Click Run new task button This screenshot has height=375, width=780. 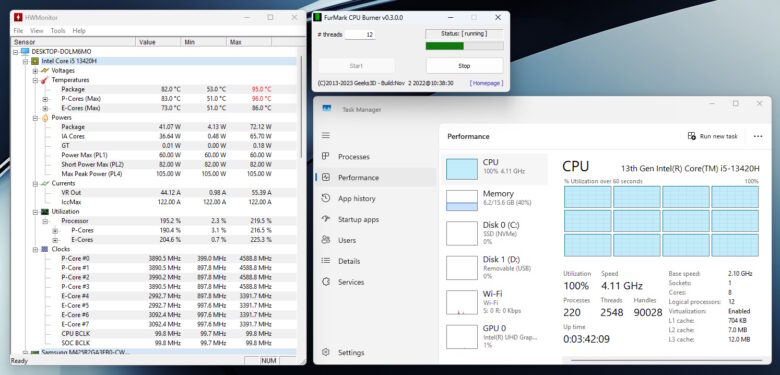[712, 136]
